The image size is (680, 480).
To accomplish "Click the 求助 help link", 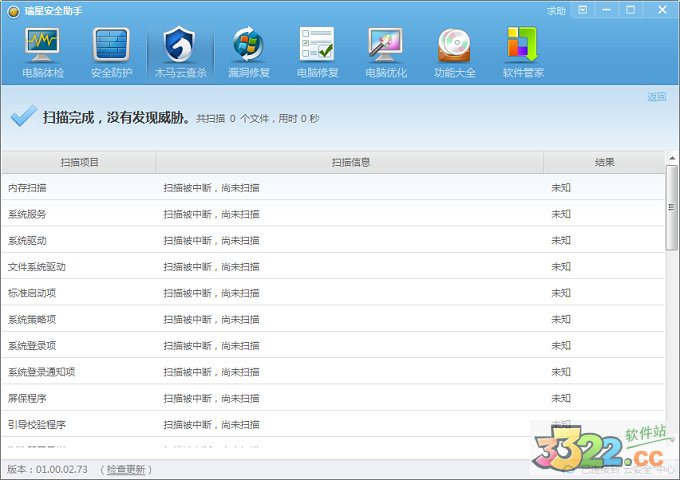I will click(556, 11).
